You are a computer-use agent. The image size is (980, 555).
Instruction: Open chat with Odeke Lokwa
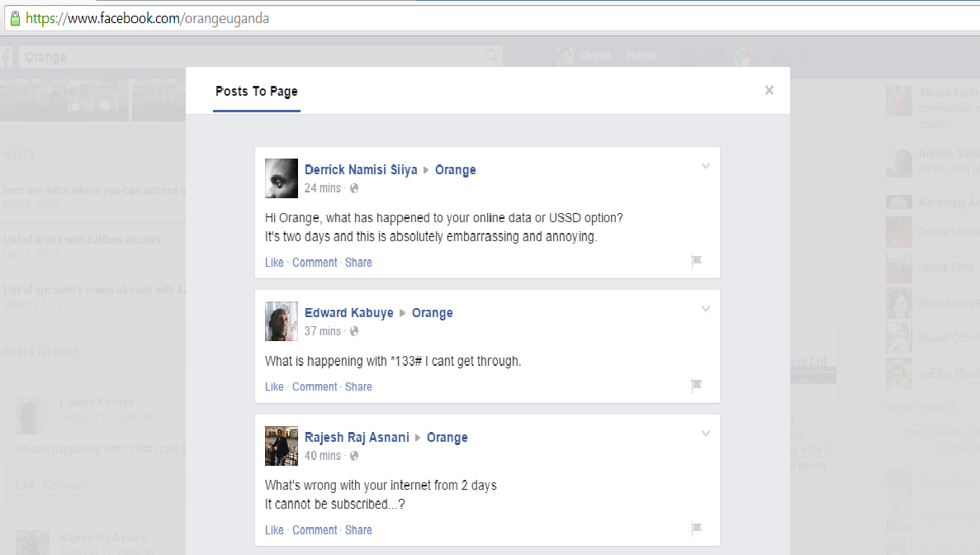pos(933,232)
